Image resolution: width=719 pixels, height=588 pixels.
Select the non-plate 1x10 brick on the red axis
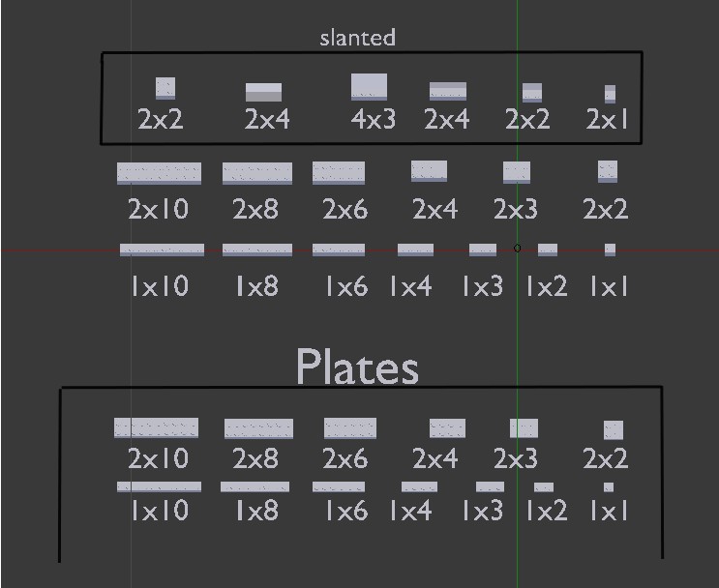click(x=162, y=250)
